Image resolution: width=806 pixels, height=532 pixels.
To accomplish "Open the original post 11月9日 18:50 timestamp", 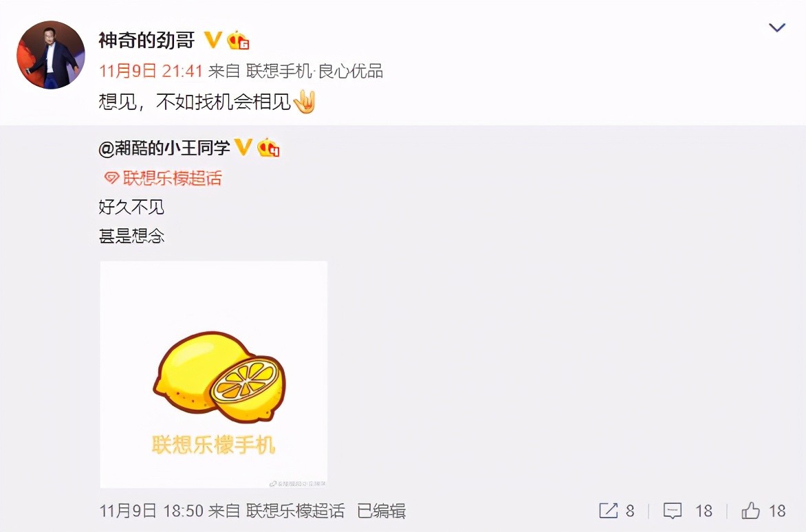I will click(151, 511).
